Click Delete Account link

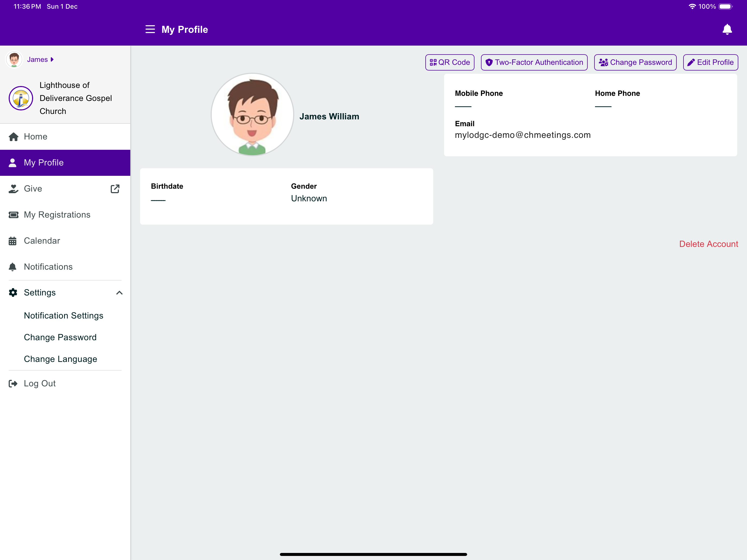[708, 244]
